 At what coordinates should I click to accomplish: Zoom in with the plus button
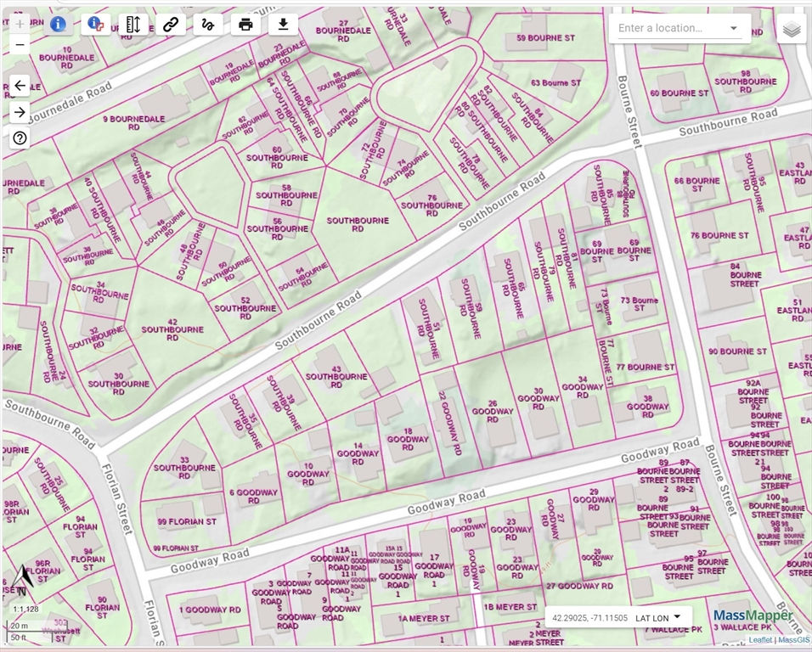click(x=20, y=23)
